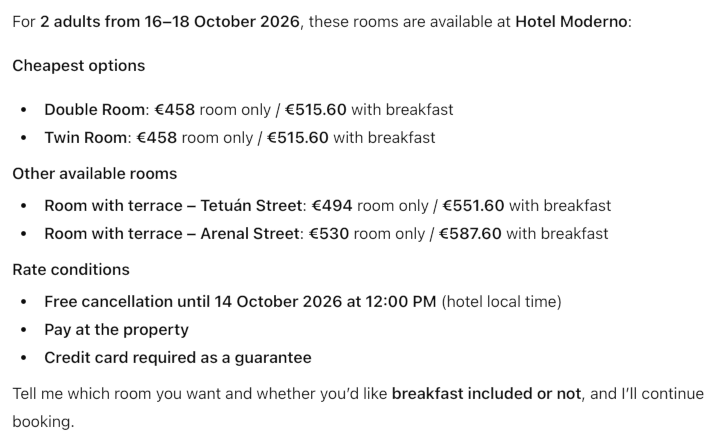
Task: Click the €530 Arenal Street room-only price
Action: coord(329,234)
